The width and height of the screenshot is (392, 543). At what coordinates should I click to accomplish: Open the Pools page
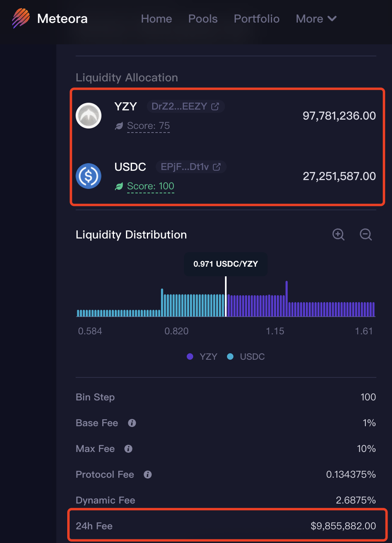[x=203, y=19]
